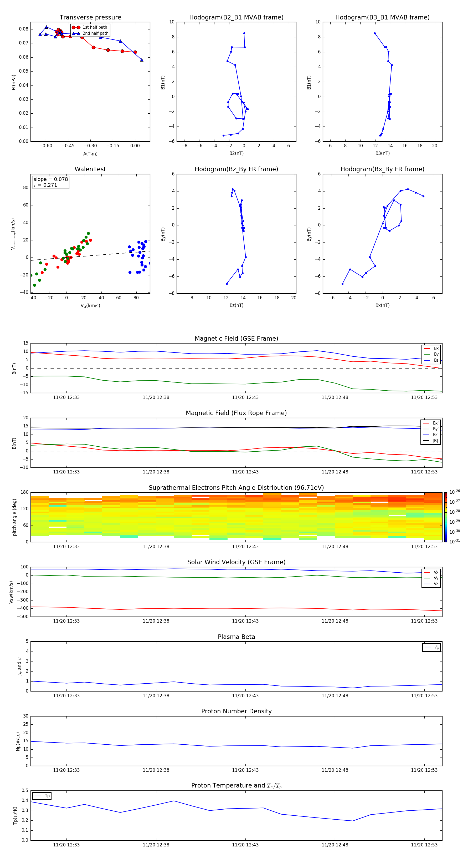Image resolution: width=473 pixels, height=868 pixels.
Task: Click the 'slope = 0.078' annotation
Action: 50,179
